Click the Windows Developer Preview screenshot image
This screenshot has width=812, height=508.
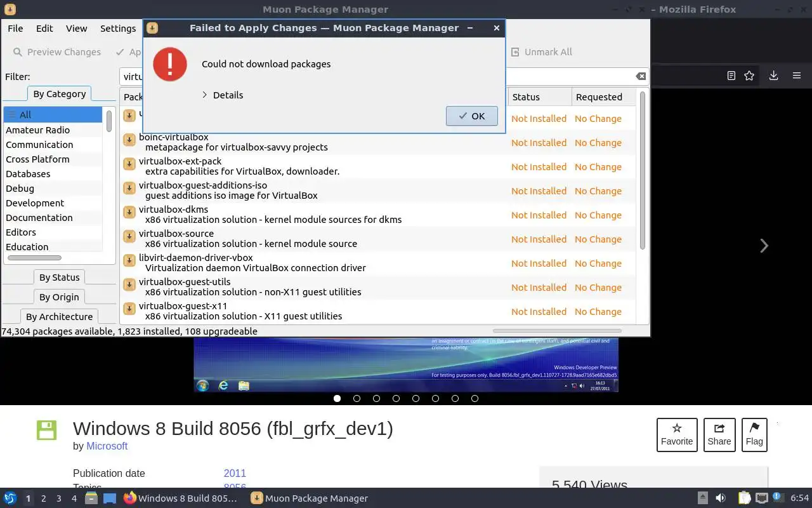pyautogui.click(x=406, y=364)
